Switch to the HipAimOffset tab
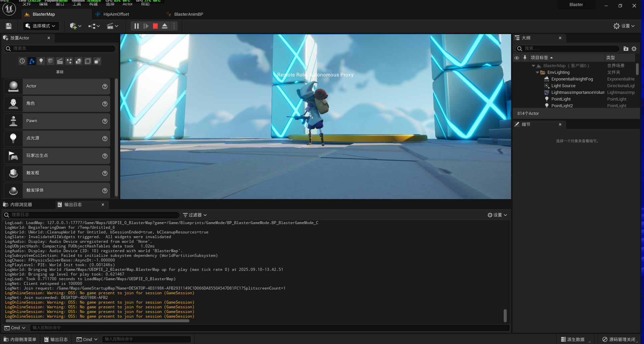 (x=116, y=14)
